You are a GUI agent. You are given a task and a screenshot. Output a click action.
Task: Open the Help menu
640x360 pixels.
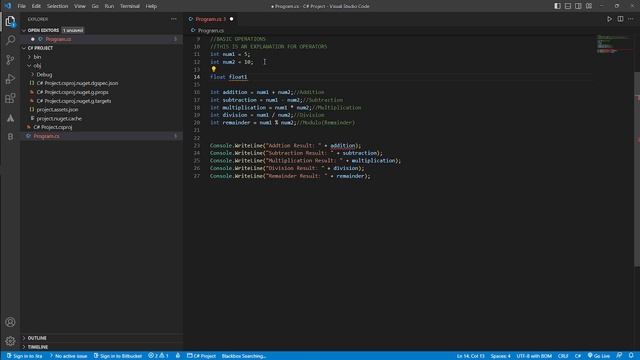151,6
